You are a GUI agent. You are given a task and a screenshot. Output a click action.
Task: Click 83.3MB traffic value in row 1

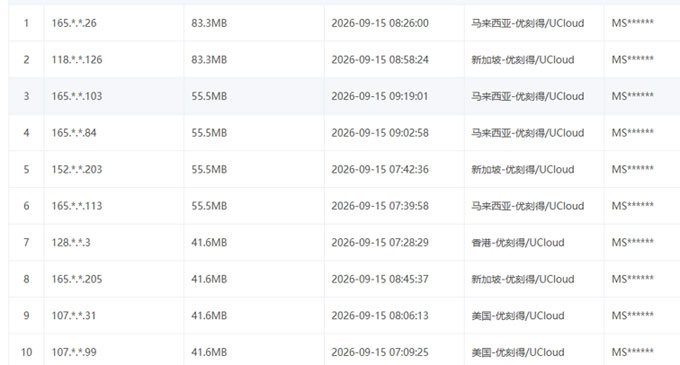tap(209, 23)
